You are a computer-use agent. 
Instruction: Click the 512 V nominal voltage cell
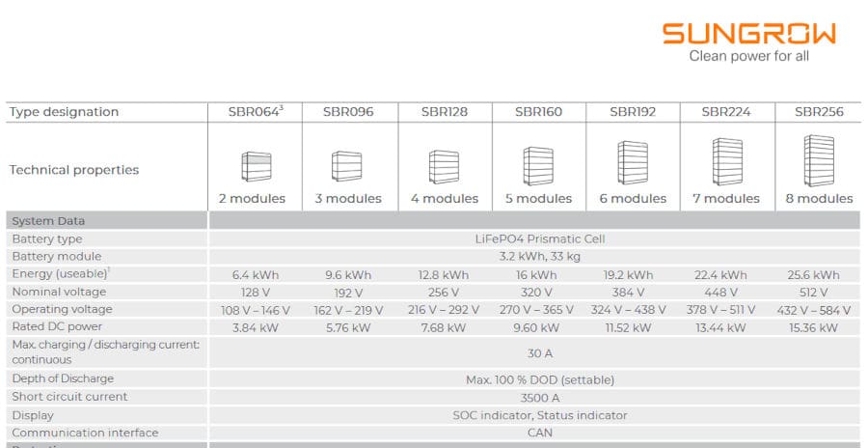point(813,293)
